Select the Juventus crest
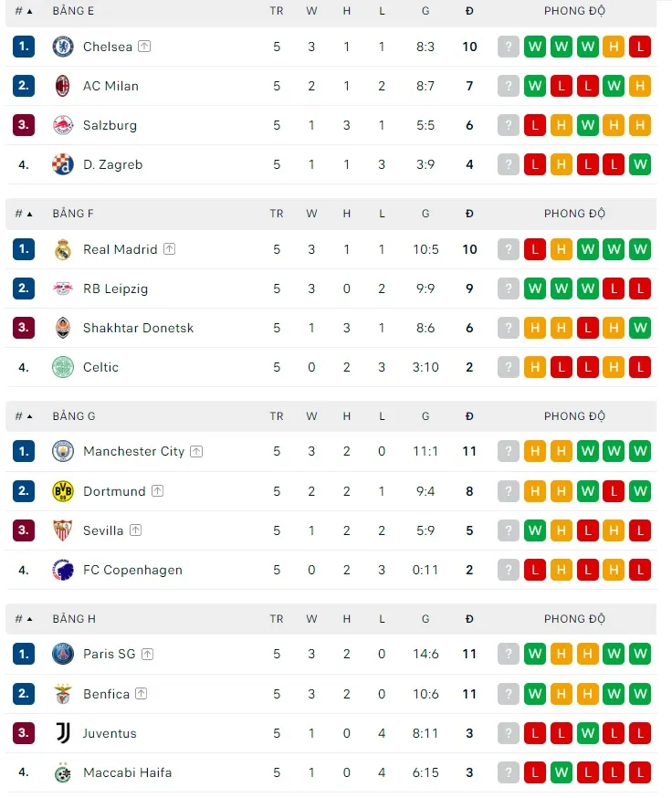Screen dimensions: 672x798 [62, 732]
